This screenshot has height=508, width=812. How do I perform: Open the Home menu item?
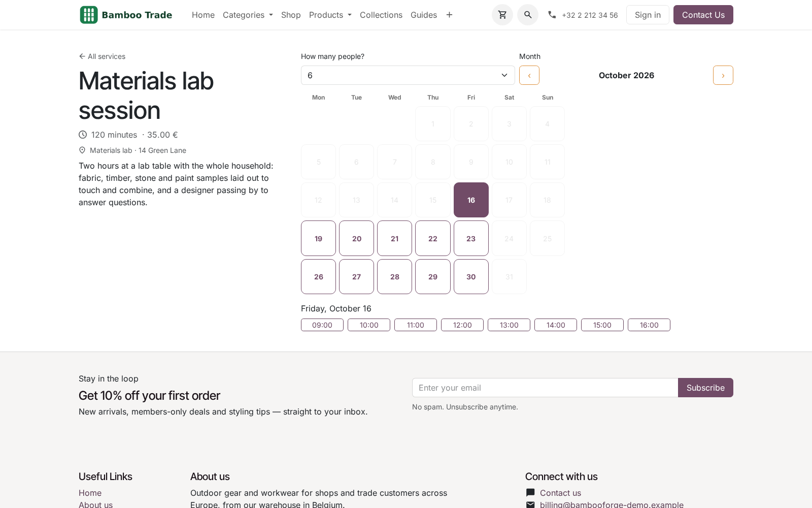coord(203,15)
